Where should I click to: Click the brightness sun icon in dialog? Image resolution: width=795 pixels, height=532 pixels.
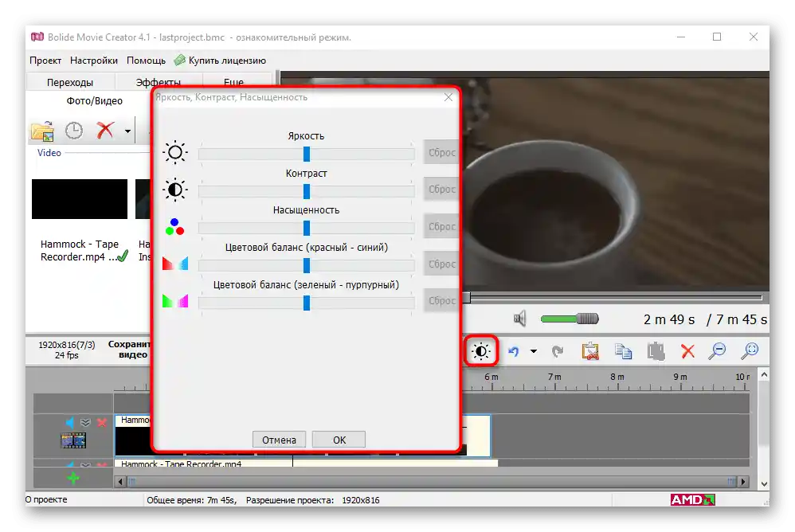[x=175, y=152]
